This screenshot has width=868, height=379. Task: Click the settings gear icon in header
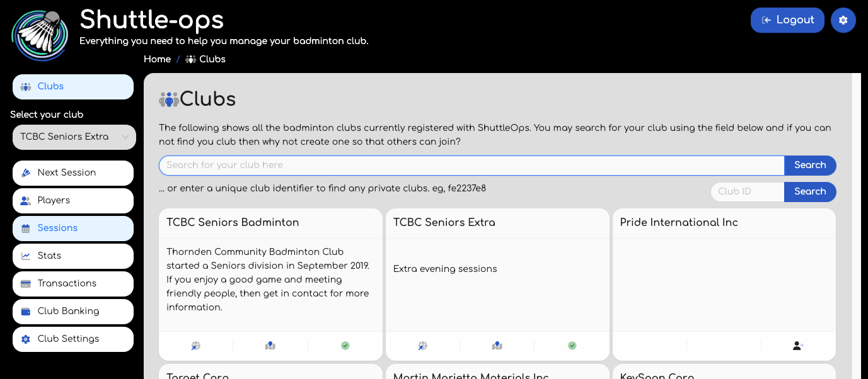pyautogui.click(x=843, y=20)
